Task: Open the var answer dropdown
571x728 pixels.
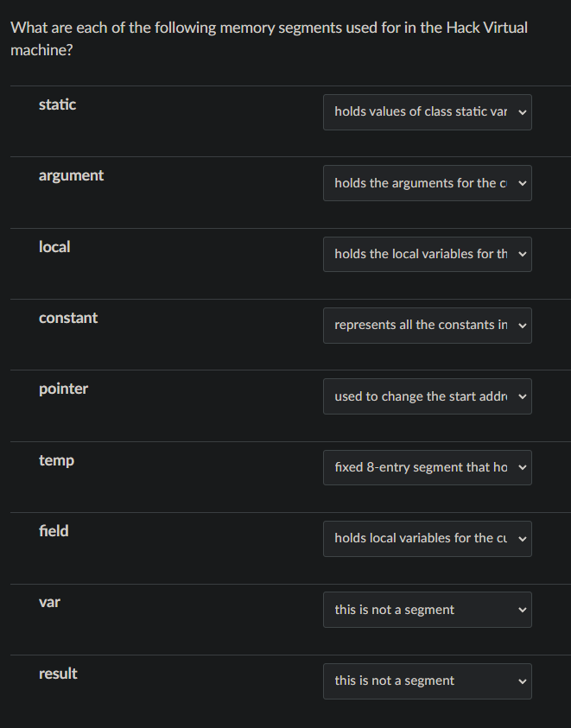Action: 427,610
